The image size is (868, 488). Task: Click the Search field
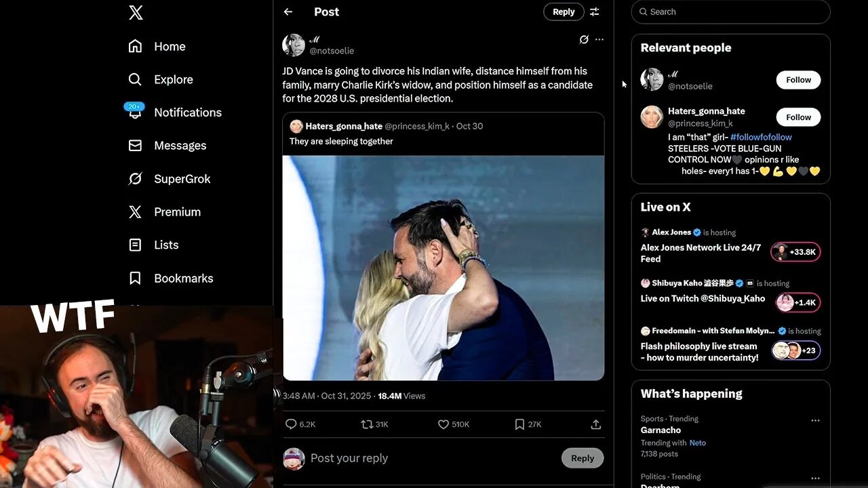coord(730,12)
